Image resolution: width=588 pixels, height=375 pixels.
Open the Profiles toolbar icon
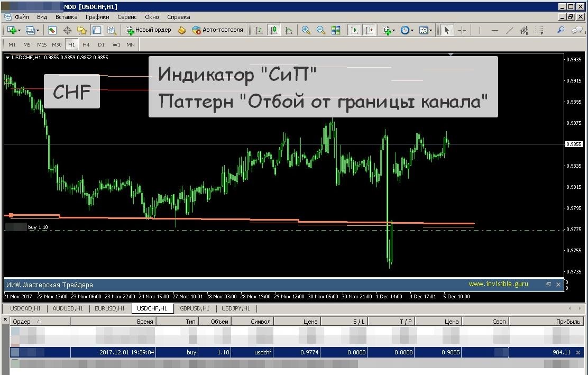[x=30, y=30]
